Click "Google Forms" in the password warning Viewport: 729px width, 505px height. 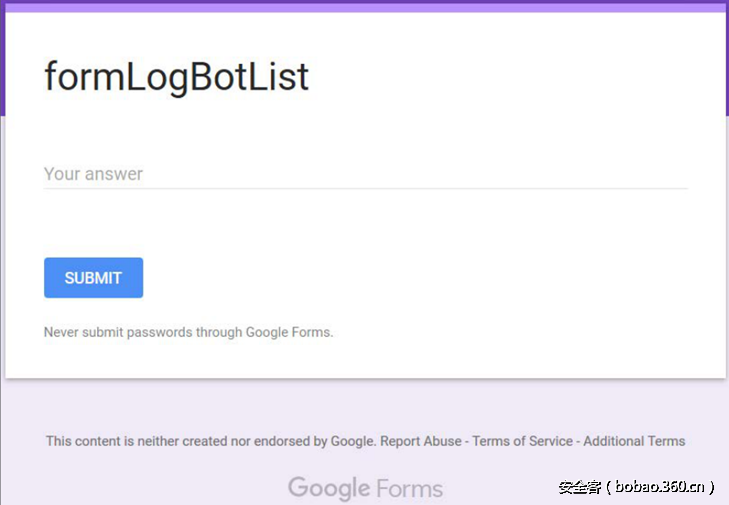(x=288, y=332)
